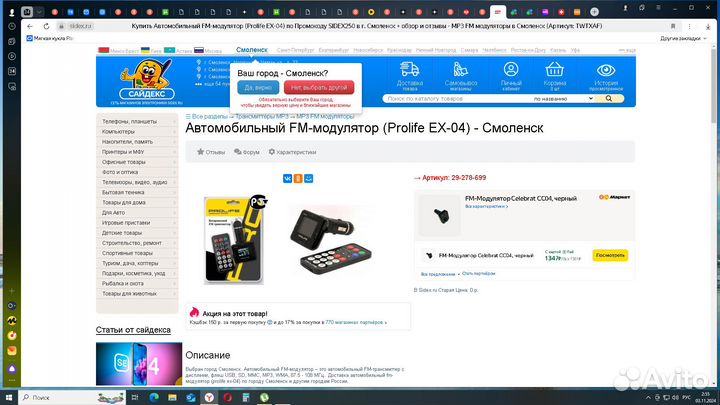Reload the page with the refresh icon
This screenshot has height=405, width=720.
[46, 26]
